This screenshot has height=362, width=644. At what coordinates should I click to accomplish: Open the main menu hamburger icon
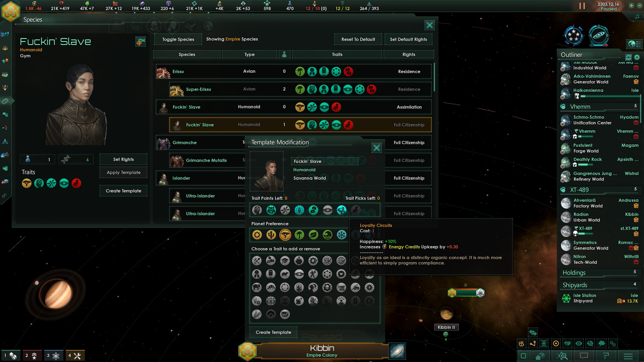pyautogui.click(x=628, y=356)
